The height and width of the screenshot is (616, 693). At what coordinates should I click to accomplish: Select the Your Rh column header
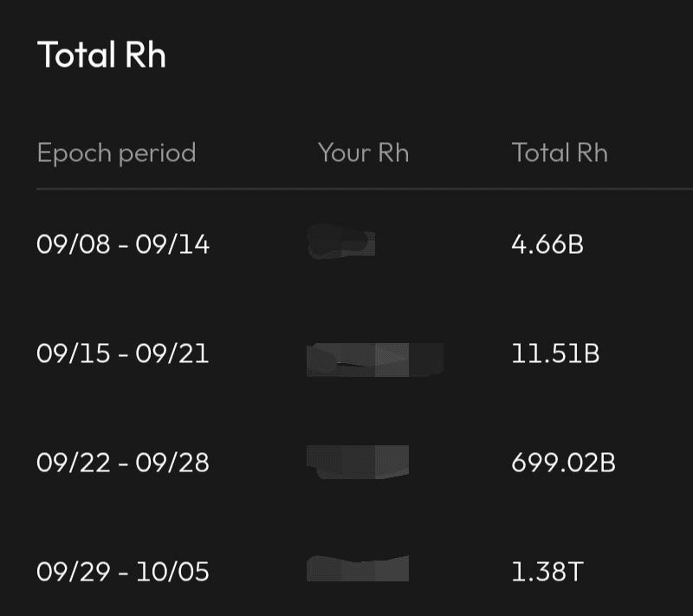363,153
